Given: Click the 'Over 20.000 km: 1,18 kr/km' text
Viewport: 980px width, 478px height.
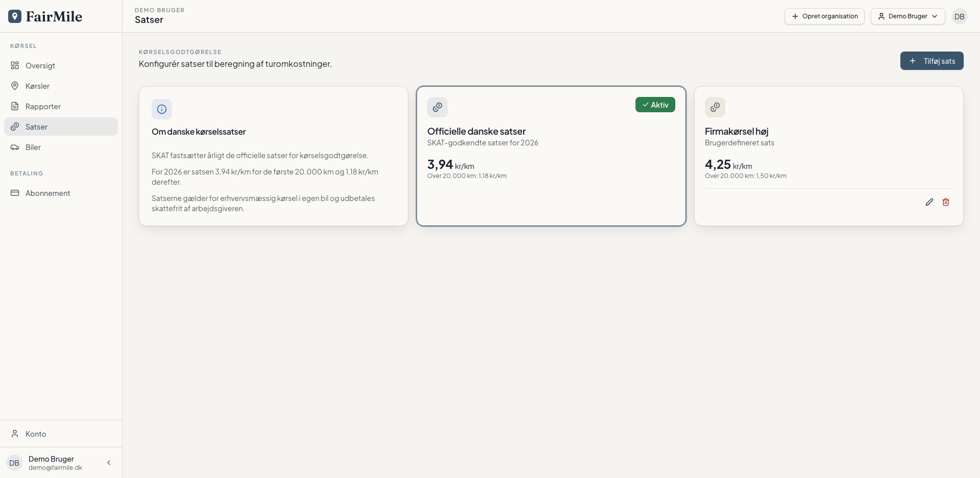Looking at the screenshot, I should point(467,176).
